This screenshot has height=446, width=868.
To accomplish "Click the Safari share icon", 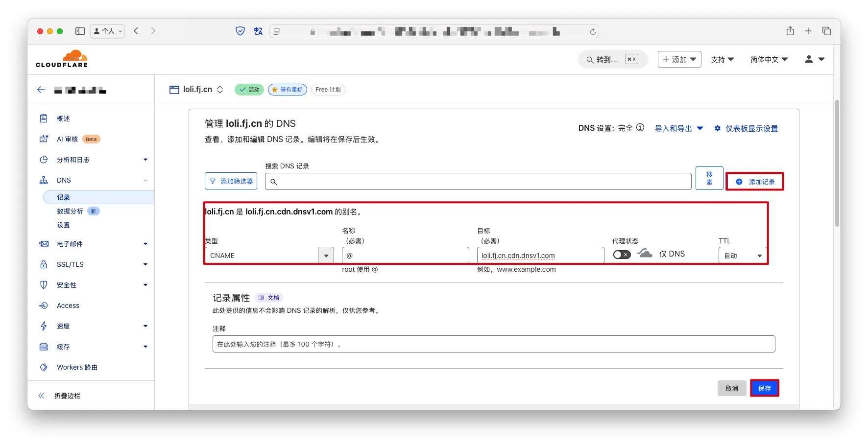I will [790, 31].
